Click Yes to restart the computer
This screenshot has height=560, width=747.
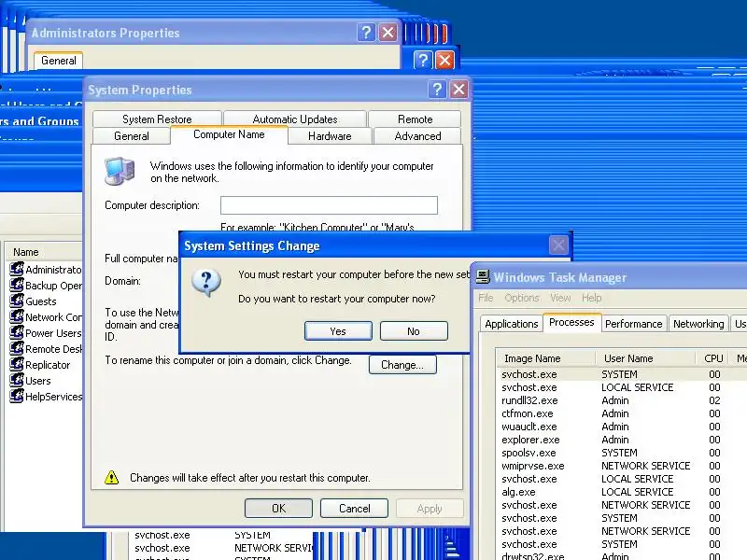(338, 331)
